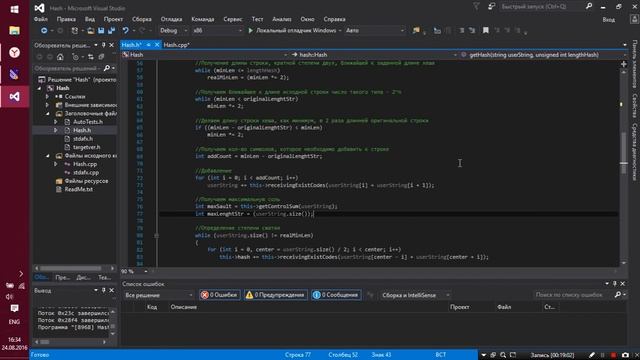Image resolution: width=640 pixels, height=360 pixels.
Task: Start the Local Windows Debugger with the green play button
Action: (x=251, y=31)
